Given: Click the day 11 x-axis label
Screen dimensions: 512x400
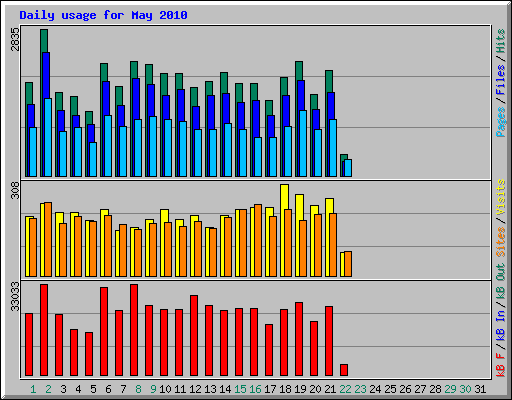Looking at the screenshot, I should (x=180, y=389).
